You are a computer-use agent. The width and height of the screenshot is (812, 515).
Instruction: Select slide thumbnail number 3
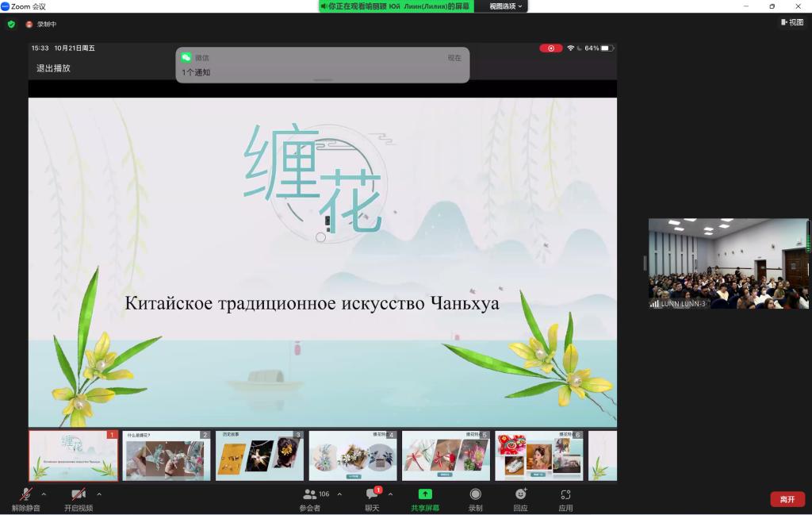[259, 456]
